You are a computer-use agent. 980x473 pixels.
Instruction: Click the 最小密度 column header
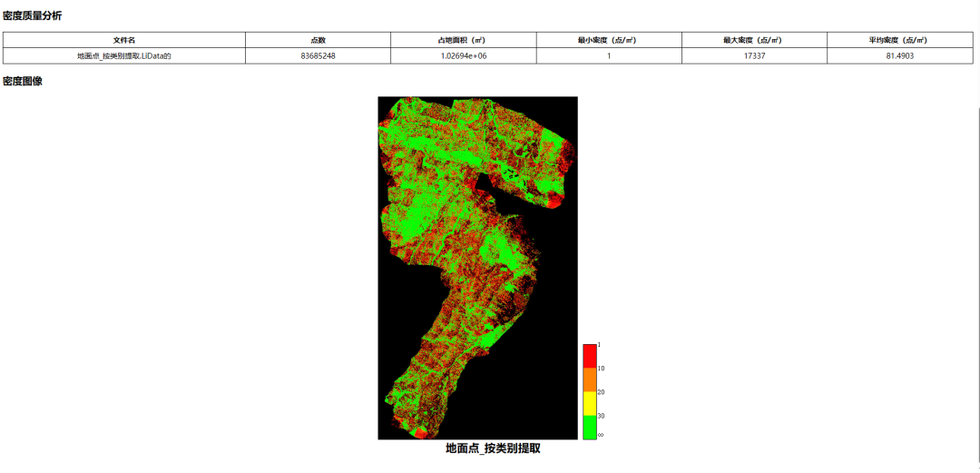(609, 39)
